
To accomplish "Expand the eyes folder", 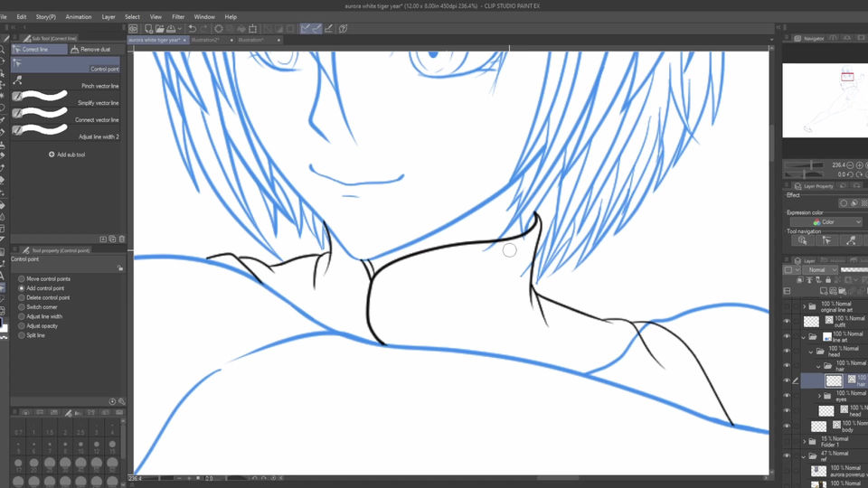I will (x=820, y=396).
